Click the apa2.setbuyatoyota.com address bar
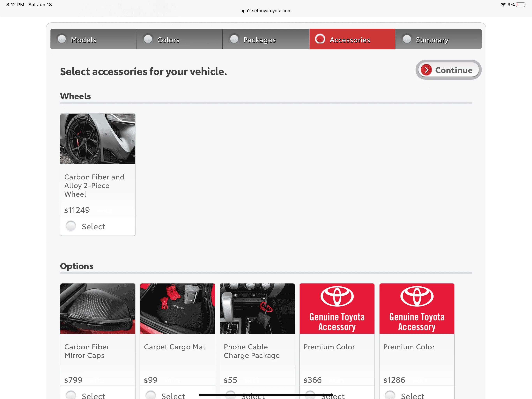Screen dimensions: 532x399 pos(266,11)
